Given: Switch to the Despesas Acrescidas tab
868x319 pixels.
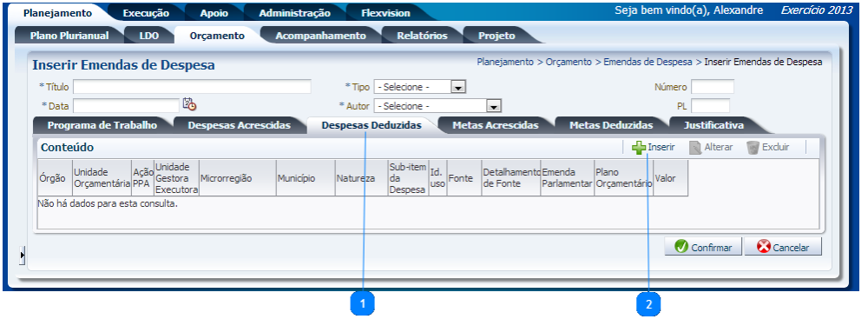Looking at the screenshot, I should coord(240,125).
